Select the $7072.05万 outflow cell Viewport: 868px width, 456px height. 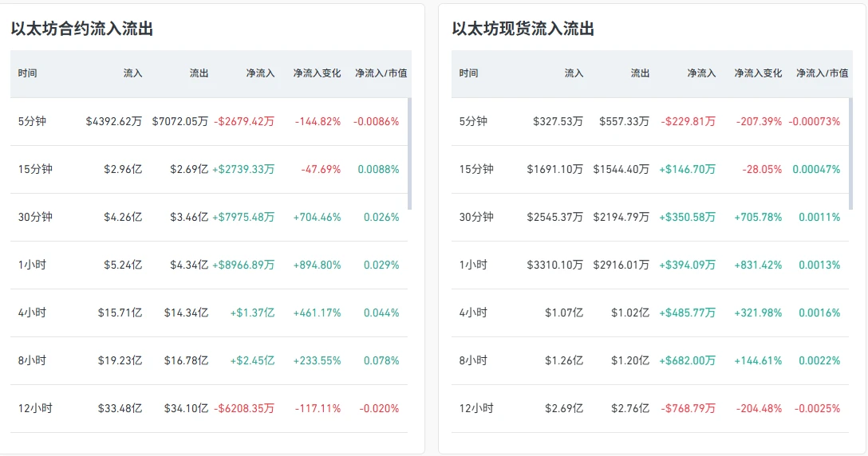coord(180,121)
